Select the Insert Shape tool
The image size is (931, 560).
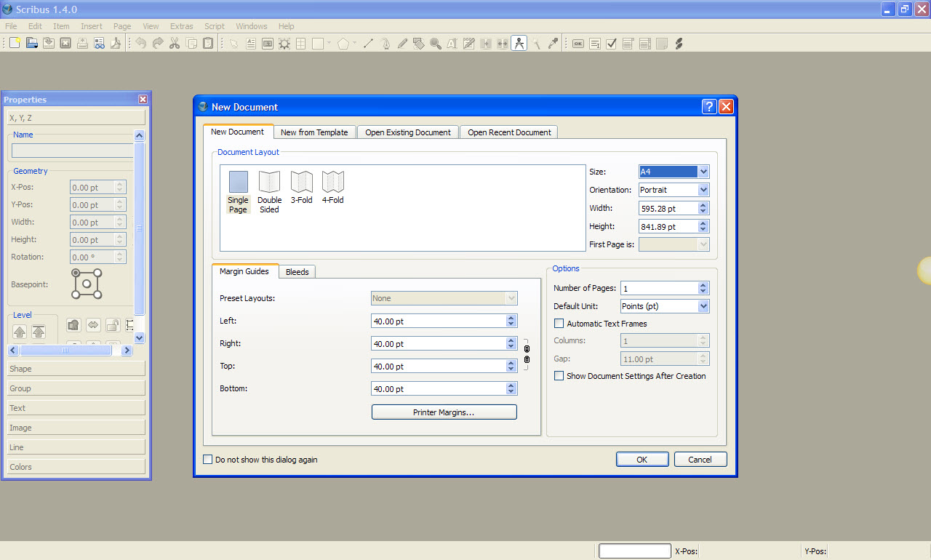pyautogui.click(x=318, y=43)
